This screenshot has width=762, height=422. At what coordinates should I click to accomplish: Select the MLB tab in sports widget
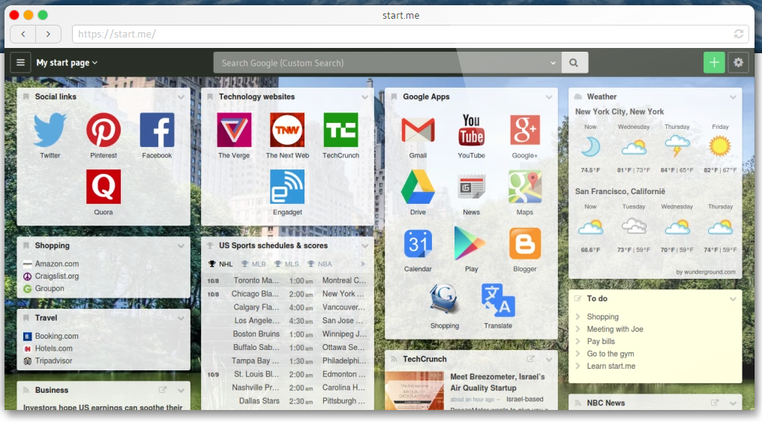point(254,264)
